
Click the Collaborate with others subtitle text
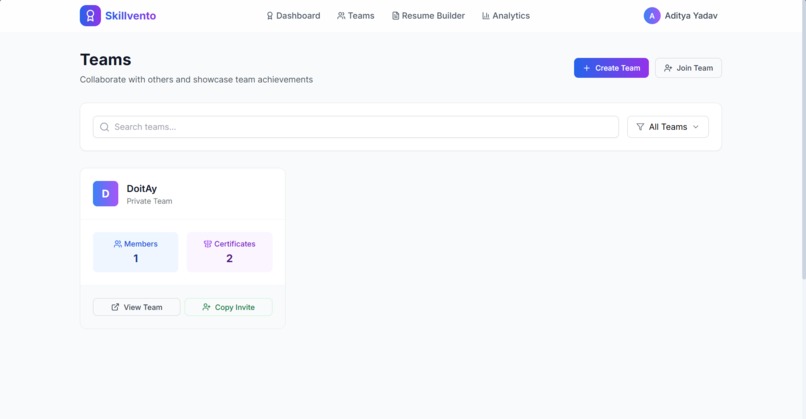[196, 80]
